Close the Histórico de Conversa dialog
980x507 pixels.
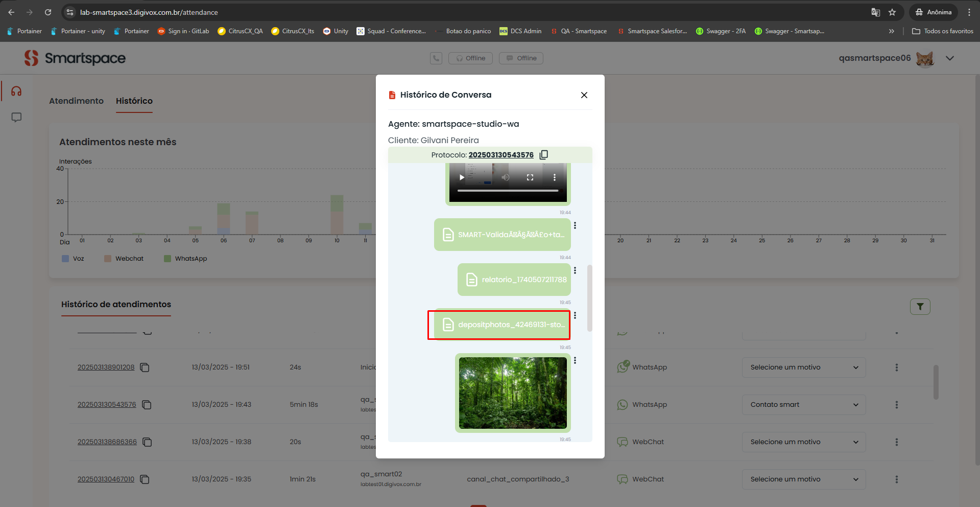click(584, 95)
